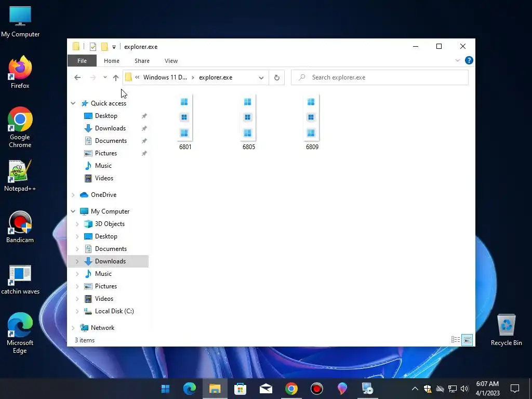Expand the highlighted Downloads node
This screenshot has width=532, height=399.
click(x=77, y=261)
